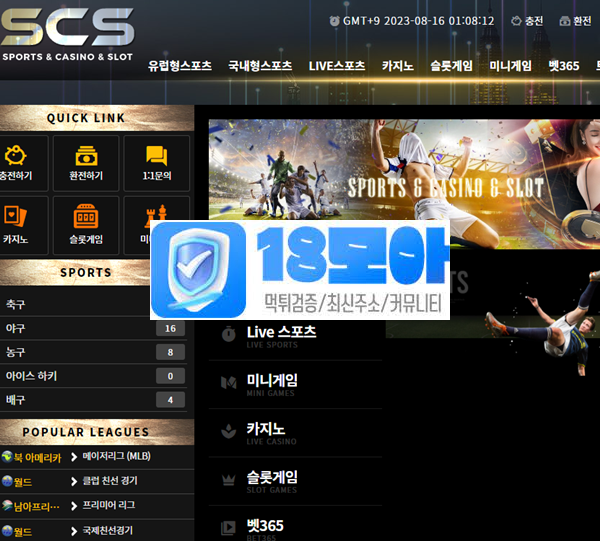Click the spade icon beside 카지노 Live Casino
Screen dimensions: 600x541
coord(229,431)
